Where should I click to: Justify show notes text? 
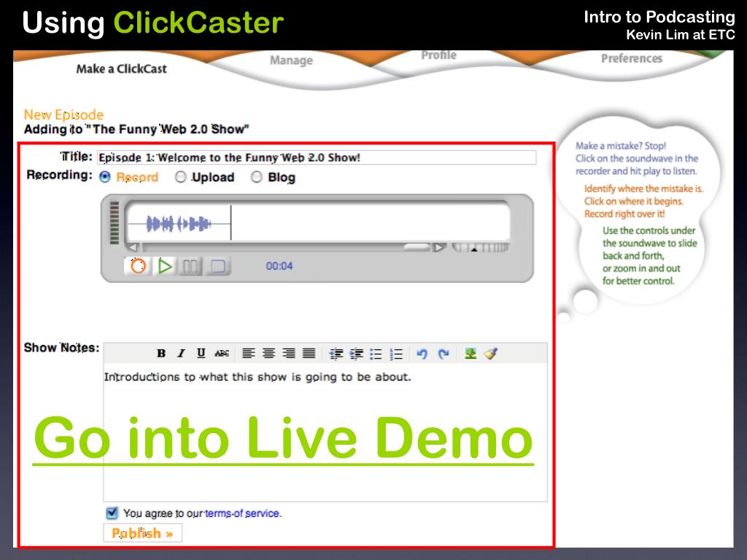coord(309,354)
